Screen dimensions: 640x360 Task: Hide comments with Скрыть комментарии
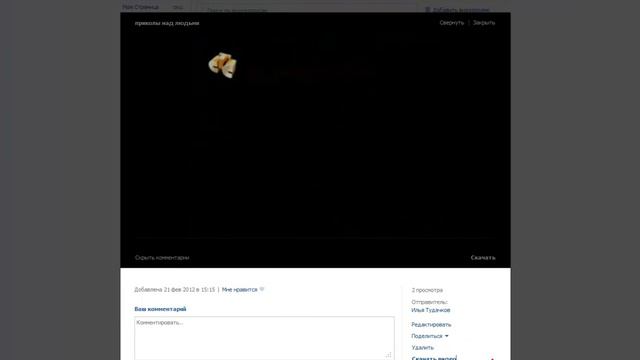(x=162, y=258)
